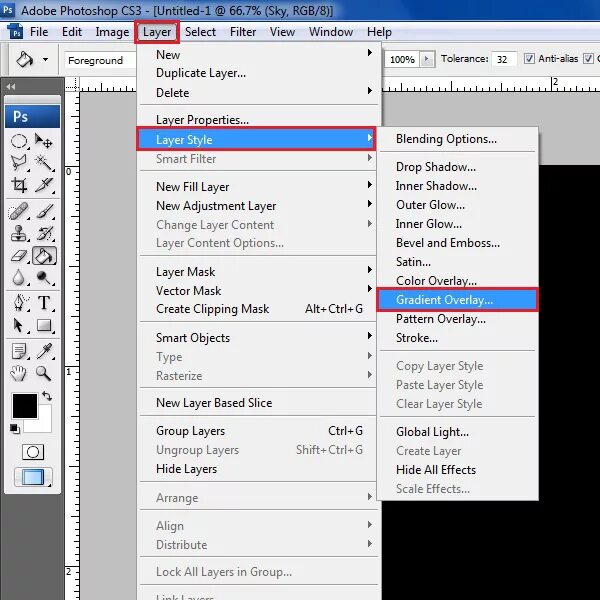Select Duplicate Layer command
Screen dimensions: 600x600
259,73
